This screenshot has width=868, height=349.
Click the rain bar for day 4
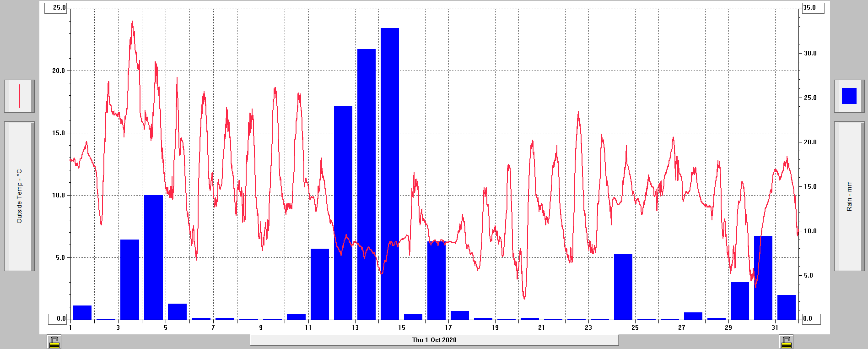(153, 256)
